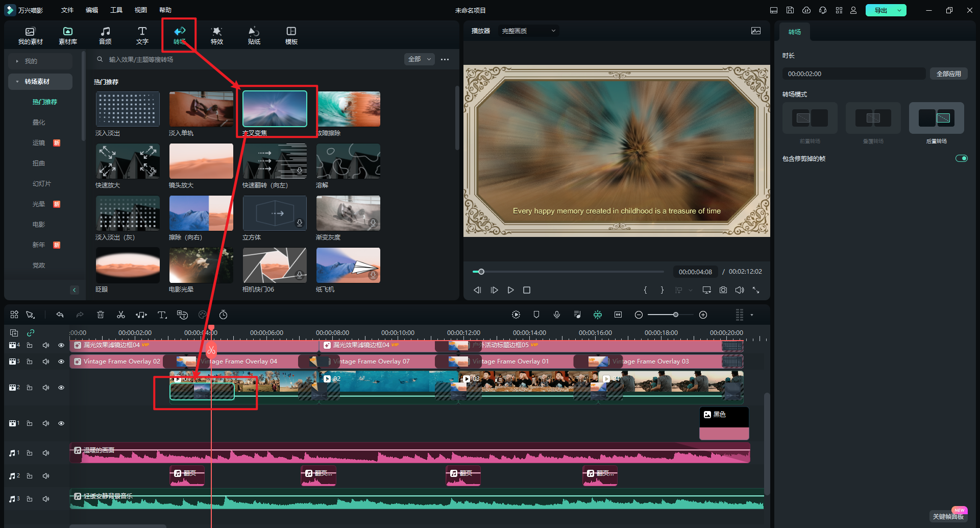980x528 pixels.
Task: Click the undo arrow in timeline toolbar
Action: point(60,315)
